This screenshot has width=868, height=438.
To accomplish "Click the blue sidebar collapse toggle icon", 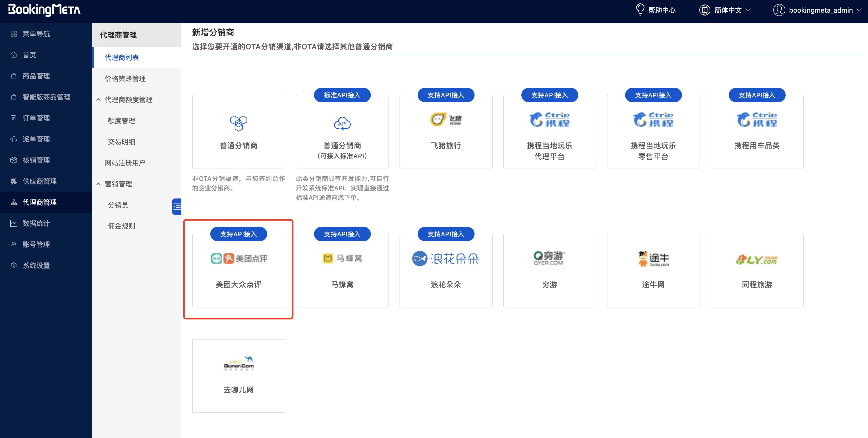I will [177, 207].
